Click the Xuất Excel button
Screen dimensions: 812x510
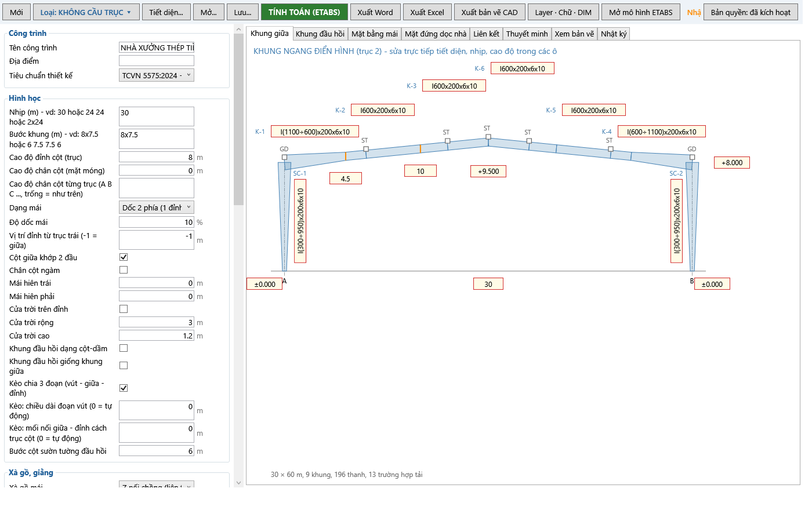tap(427, 12)
